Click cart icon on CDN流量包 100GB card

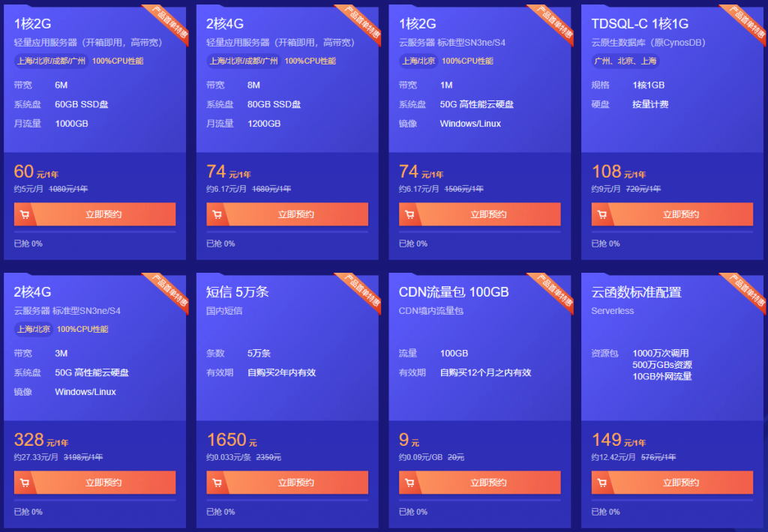click(409, 483)
